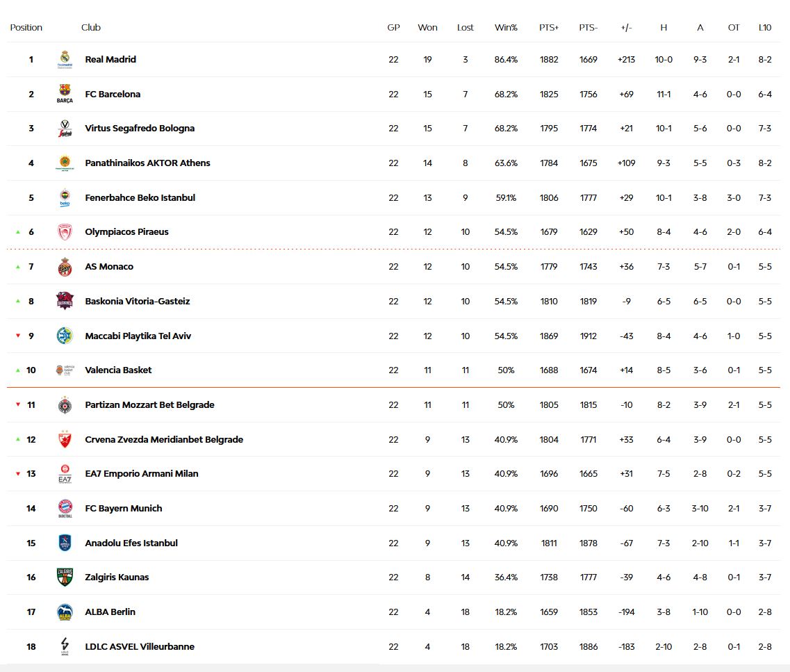Sort standings by the Win% column header

tap(506, 28)
